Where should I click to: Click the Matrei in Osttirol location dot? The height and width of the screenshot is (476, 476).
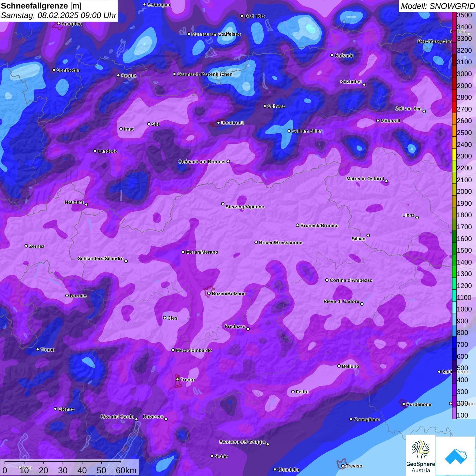[x=386, y=181]
